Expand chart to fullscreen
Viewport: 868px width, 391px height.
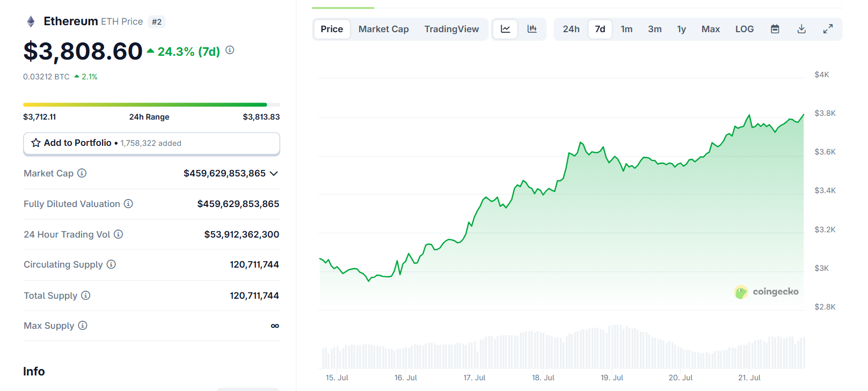click(x=828, y=29)
